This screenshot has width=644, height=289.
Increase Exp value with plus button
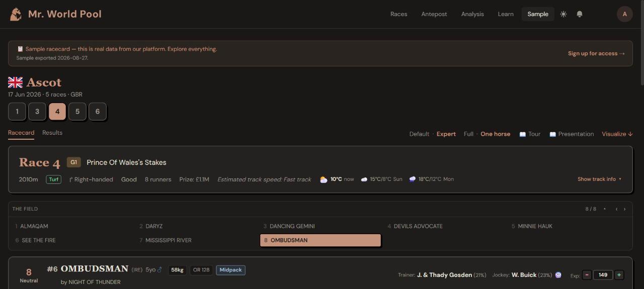pyautogui.click(x=619, y=275)
